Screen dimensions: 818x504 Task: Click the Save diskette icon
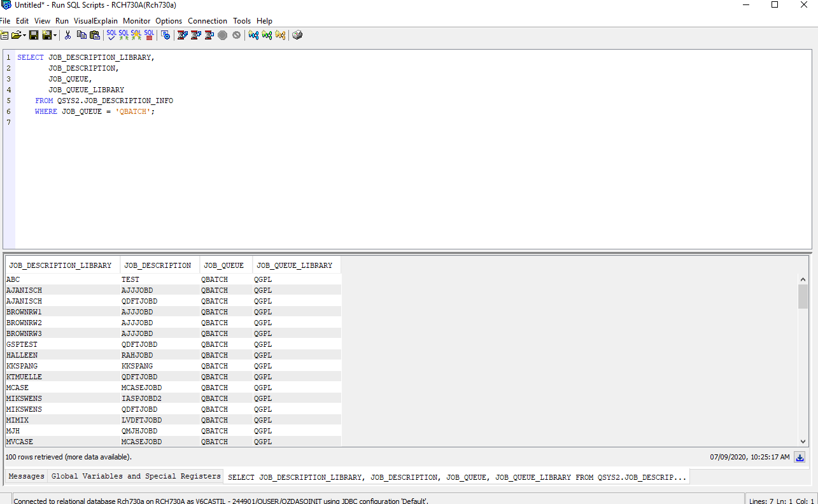pyautogui.click(x=34, y=35)
